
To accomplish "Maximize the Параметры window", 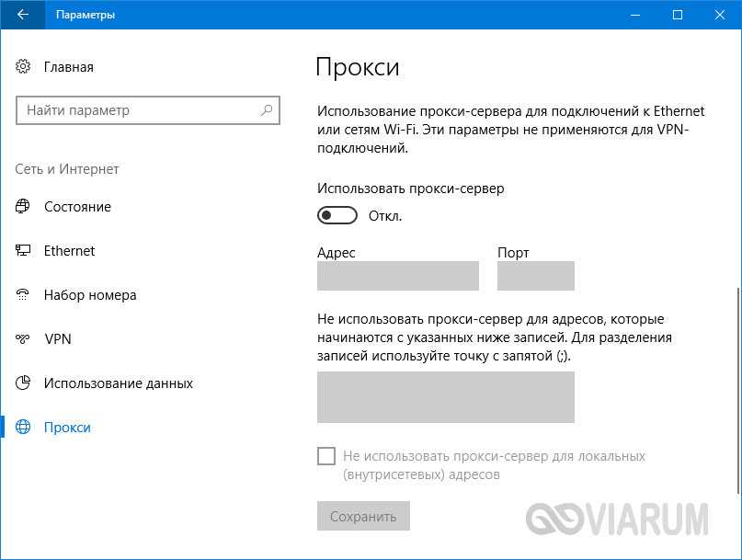I will click(677, 15).
